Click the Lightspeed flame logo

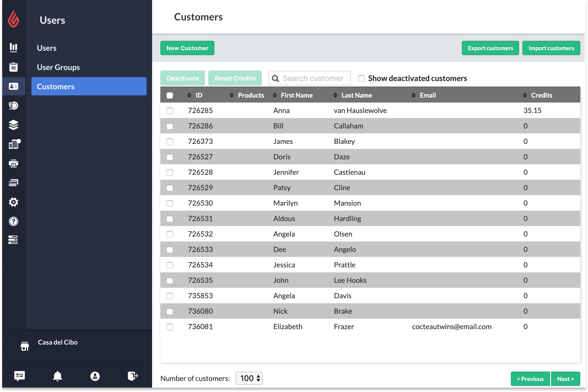click(x=14, y=19)
